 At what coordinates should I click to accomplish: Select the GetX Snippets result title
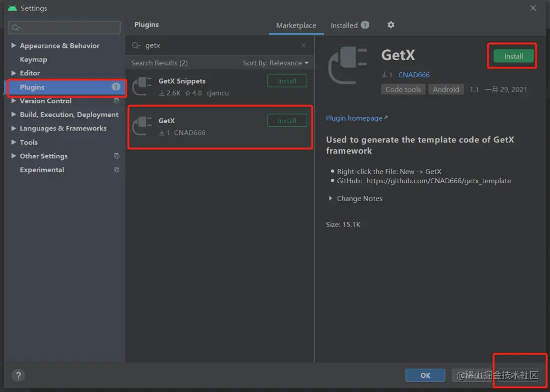182,81
